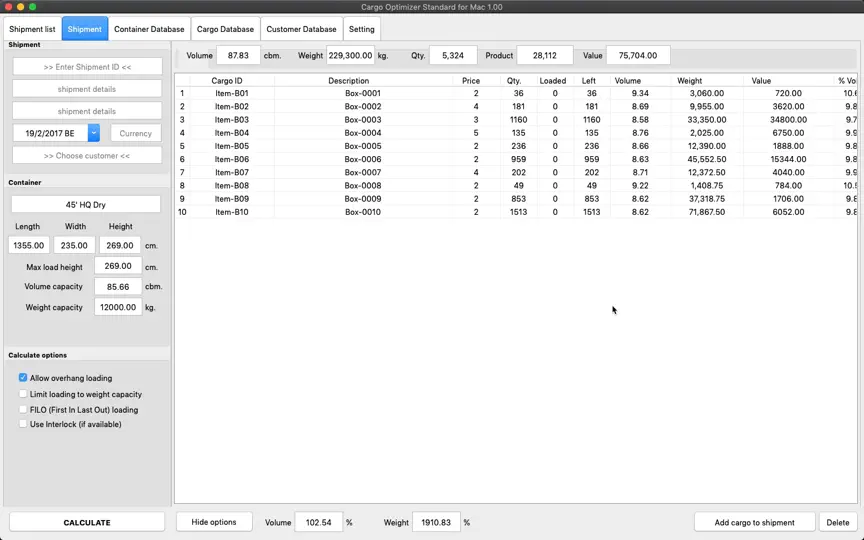Sort by the Weight column header
This screenshot has width=864, height=540.
[689, 80]
